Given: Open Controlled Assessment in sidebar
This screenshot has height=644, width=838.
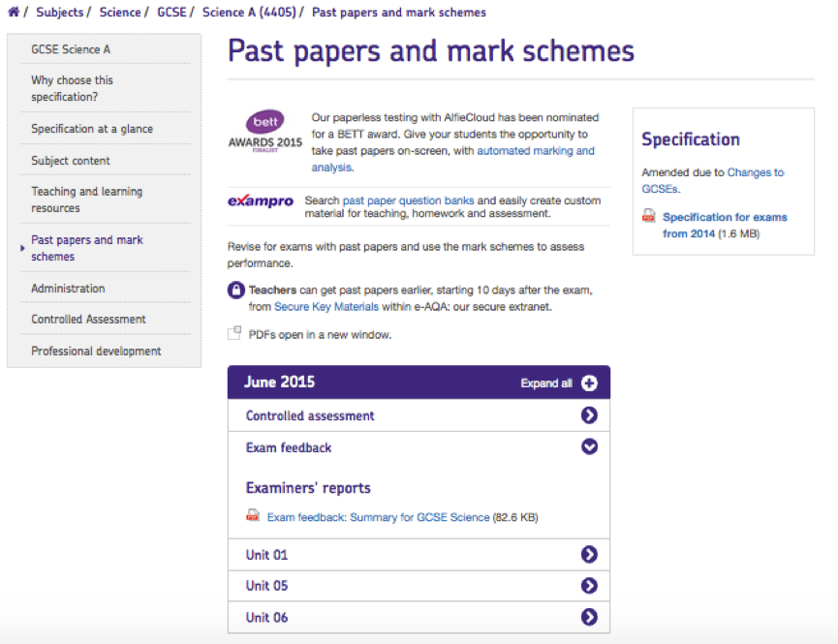Looking at the screenshot, I should coord(88,319).
